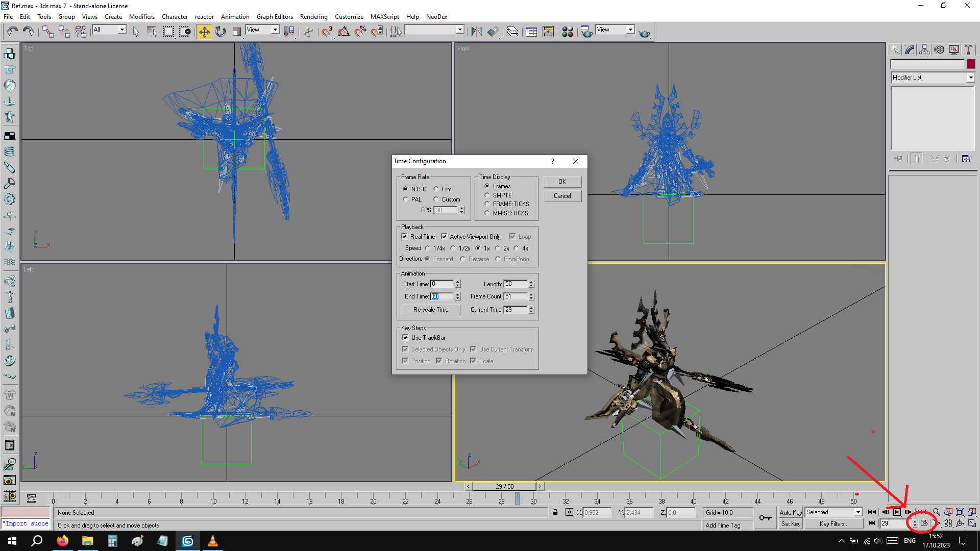Open the Graph Editors menu

[274, 16]
